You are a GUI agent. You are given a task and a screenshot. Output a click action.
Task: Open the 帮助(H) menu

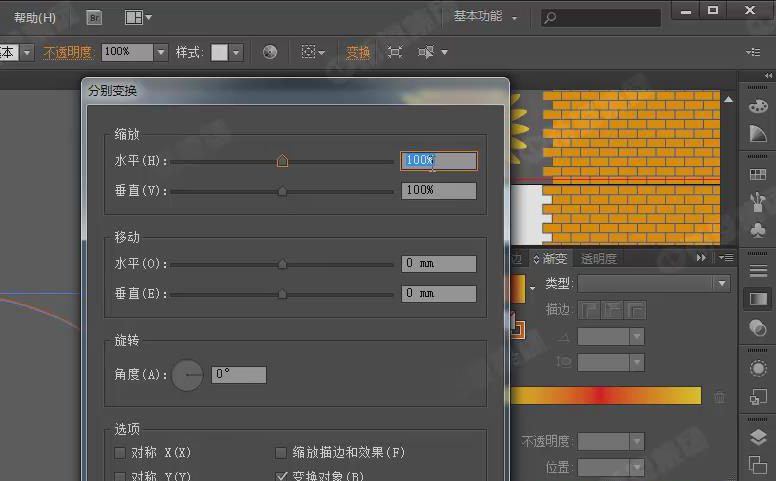tap(35, 17)
